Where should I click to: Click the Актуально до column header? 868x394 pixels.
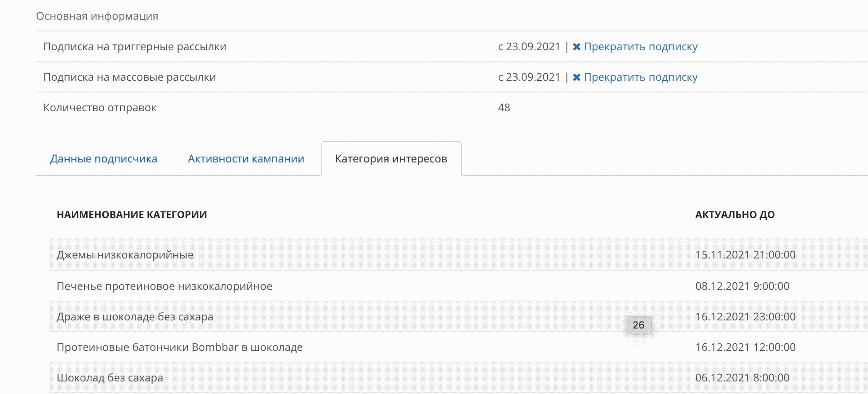735,215
